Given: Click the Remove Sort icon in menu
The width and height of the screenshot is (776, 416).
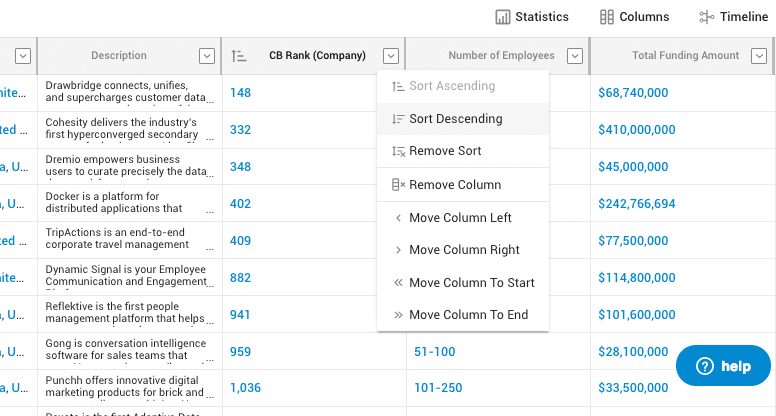Looking at the screenshot, I should click(x=398, y=151).
